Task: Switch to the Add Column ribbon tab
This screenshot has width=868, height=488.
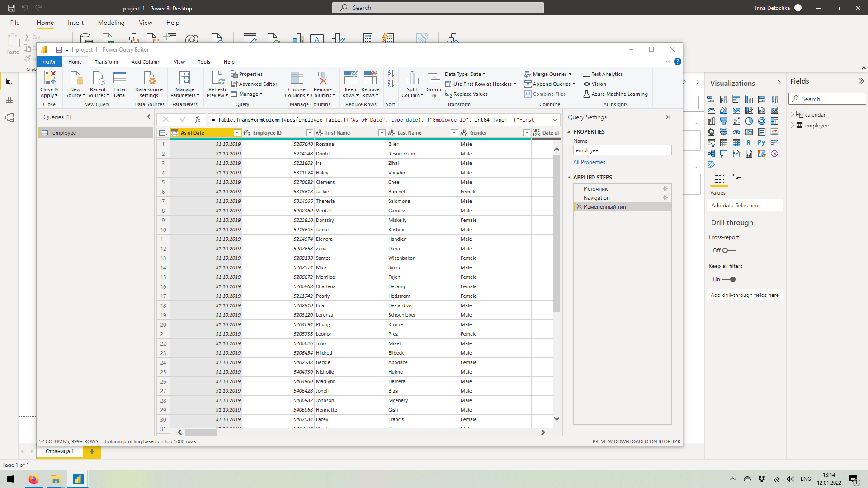Action: [x=146, y=62]
